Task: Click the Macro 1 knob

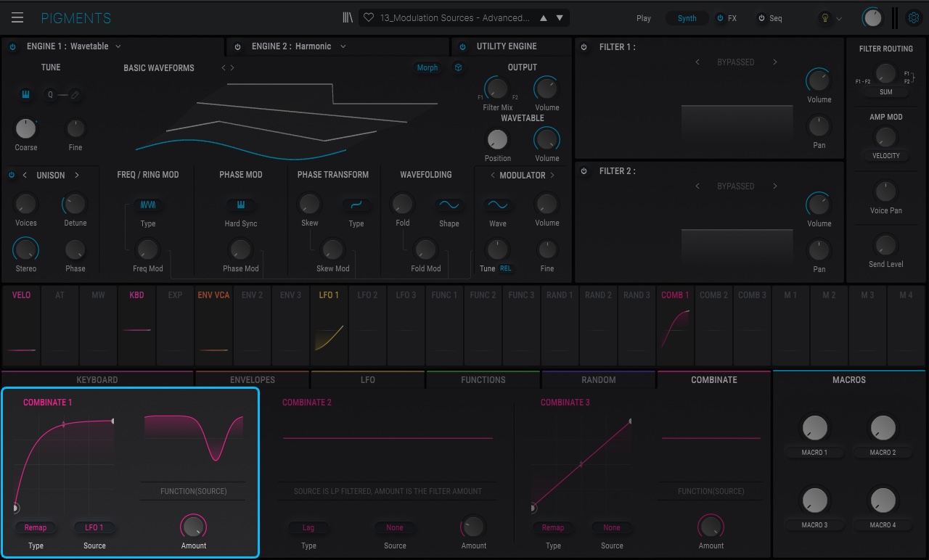Action: point(814,428)
